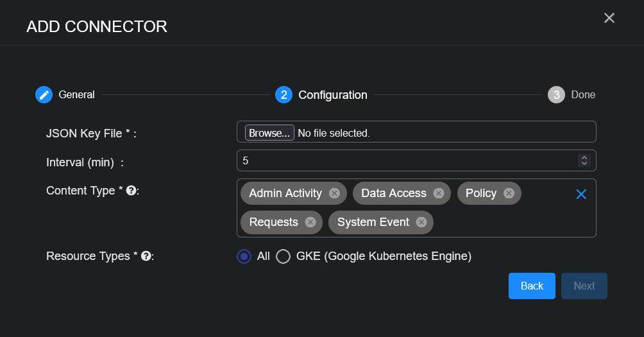The image size is (644, 337).
Task: Click the Resource Types help icon
Action: click(146, 256)
